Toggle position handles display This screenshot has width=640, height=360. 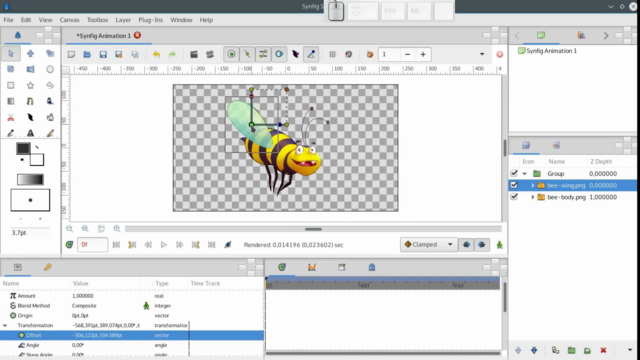point(231,54)
